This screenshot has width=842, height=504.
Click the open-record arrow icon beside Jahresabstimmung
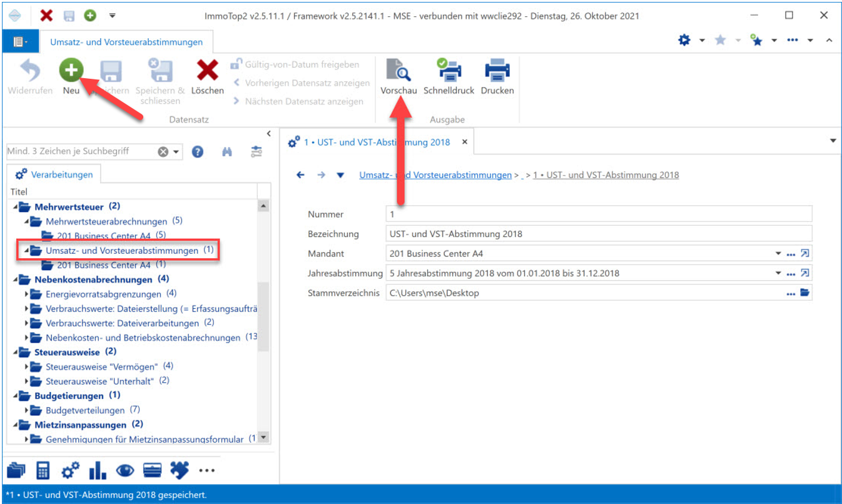click(805, 273)
